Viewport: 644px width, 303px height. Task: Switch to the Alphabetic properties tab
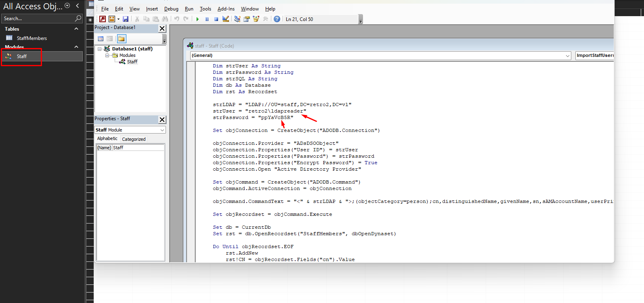[107, 139]
